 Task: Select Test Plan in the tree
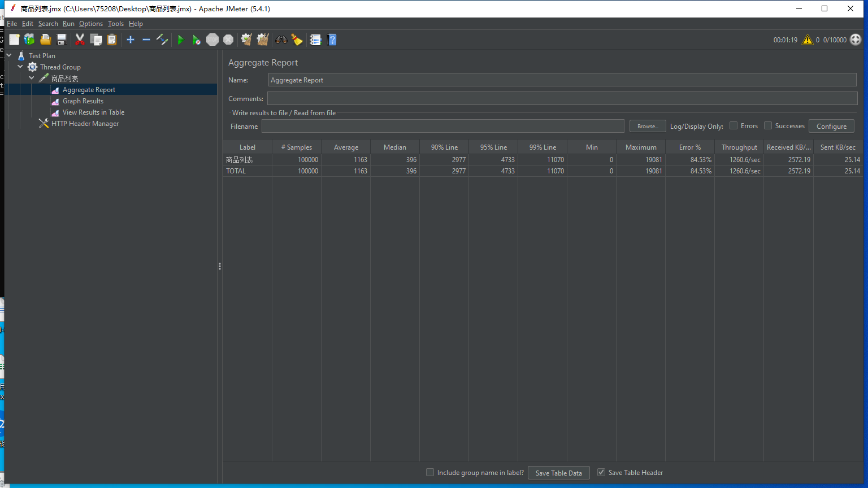(x=42, y=56)
